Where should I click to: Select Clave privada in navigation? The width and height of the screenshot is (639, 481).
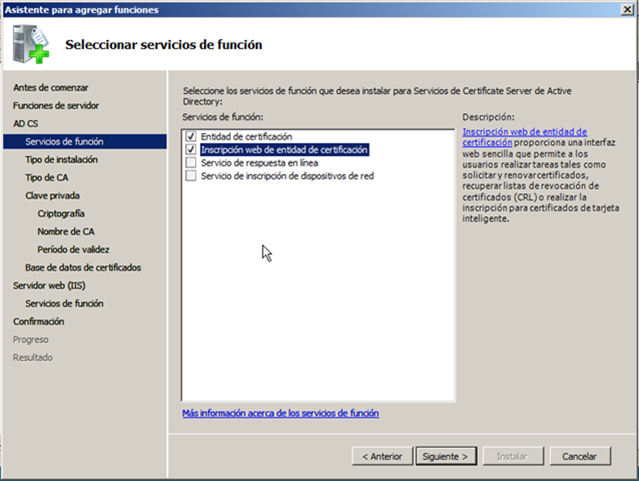tap(52, 196)
